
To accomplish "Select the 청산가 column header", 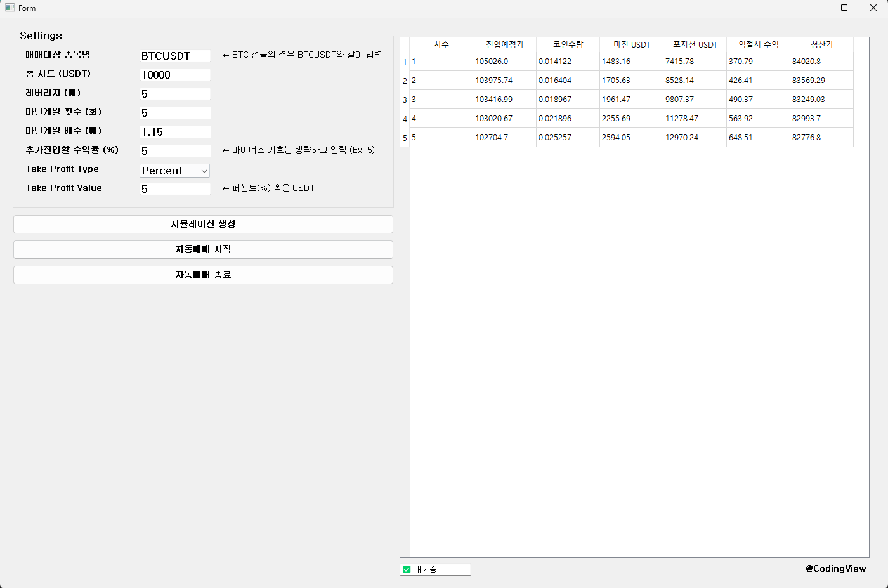I will pyautogui.click(x=821, y=44).
